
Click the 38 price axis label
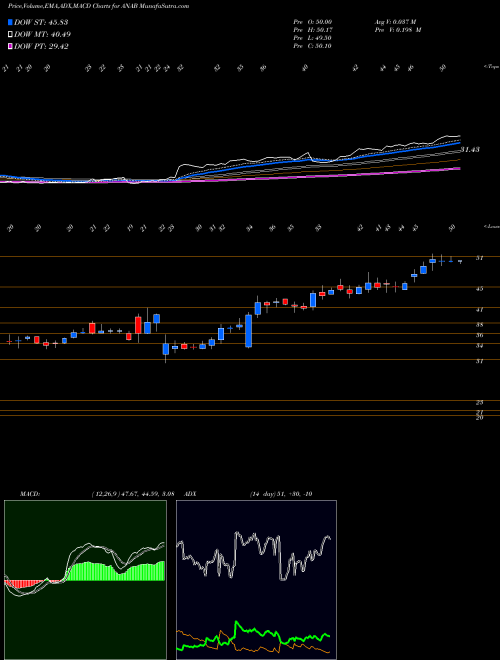[x=479, y=325]
